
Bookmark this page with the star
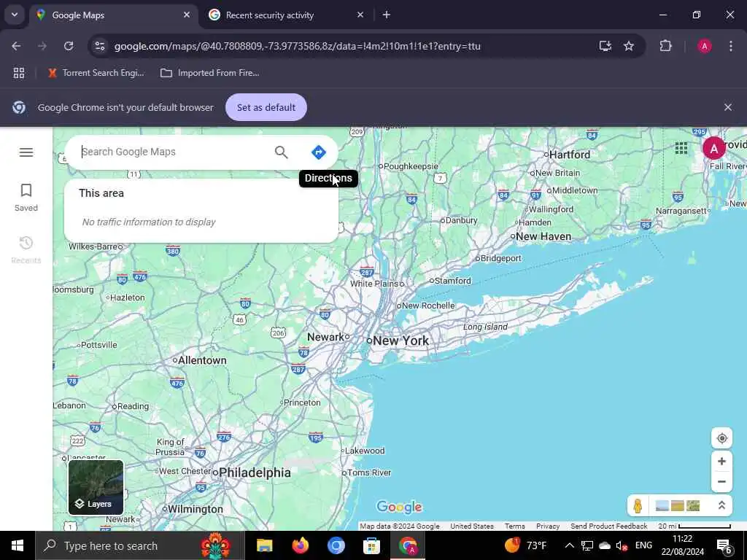pos(629,46)
